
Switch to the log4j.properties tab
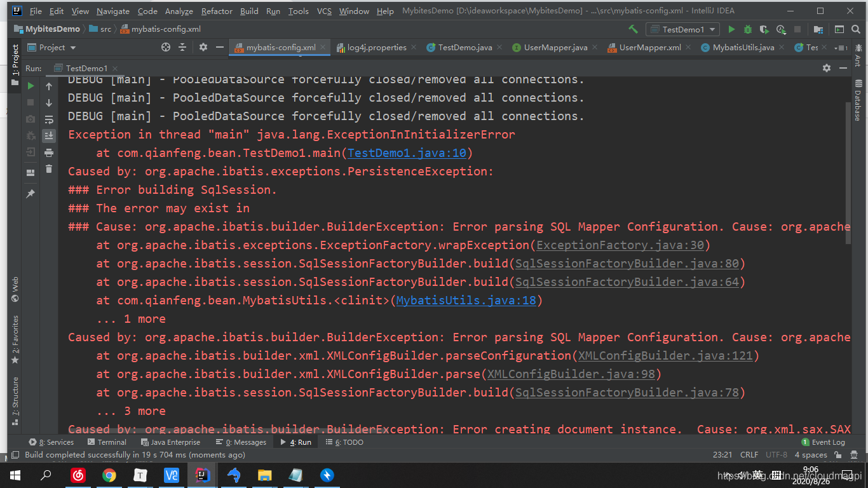[x=376, y=48]
